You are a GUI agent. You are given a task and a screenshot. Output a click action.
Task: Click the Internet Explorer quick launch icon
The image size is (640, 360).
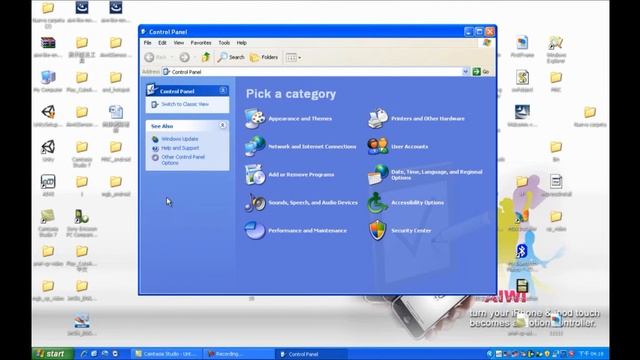point(84,354)
